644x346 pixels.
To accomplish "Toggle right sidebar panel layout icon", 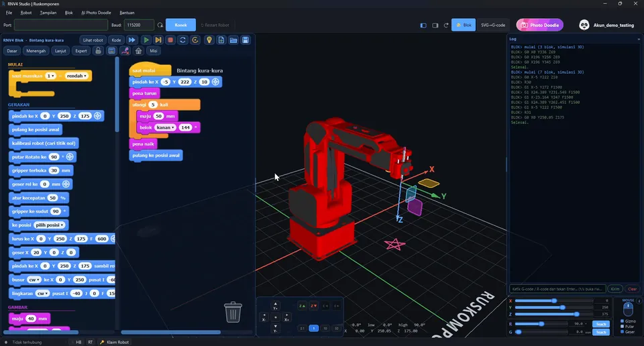I will point(435,25).
